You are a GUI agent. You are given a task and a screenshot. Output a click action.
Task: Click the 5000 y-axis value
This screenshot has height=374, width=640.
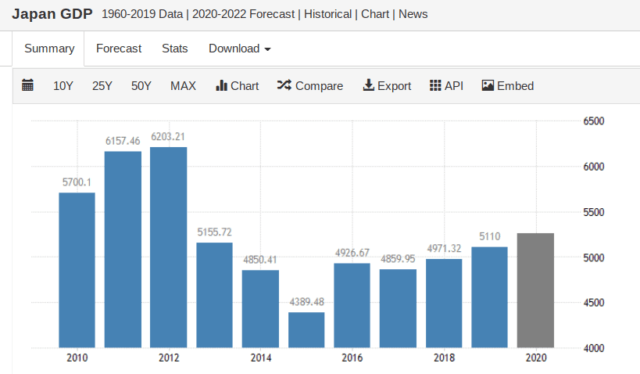(x=593, y=258)
